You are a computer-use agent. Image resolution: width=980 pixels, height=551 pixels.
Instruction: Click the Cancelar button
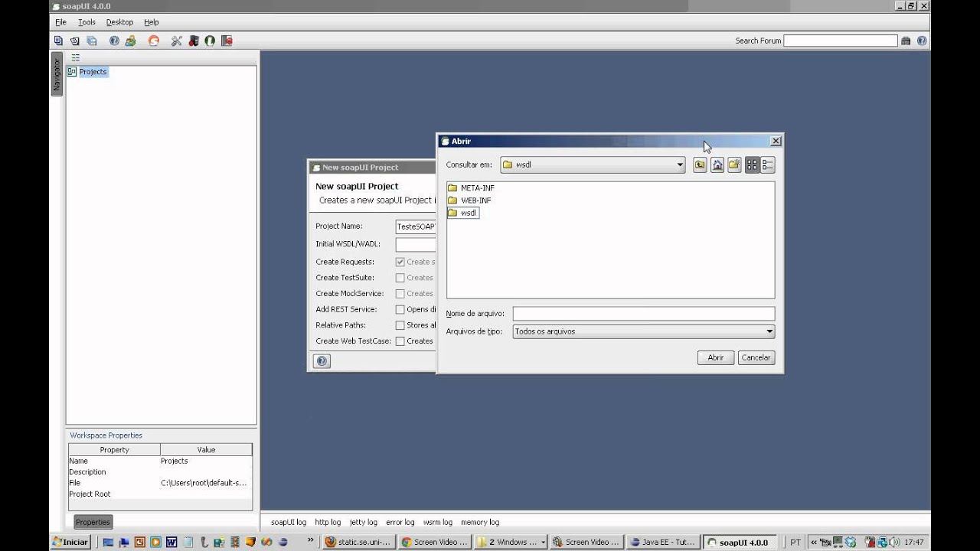(x=756, y=357)
